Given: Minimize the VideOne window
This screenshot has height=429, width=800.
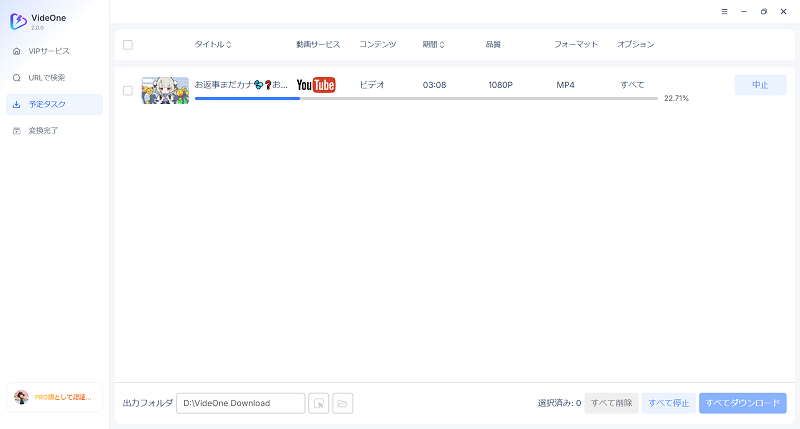Looking at the screenshot, I should point(744,11).
